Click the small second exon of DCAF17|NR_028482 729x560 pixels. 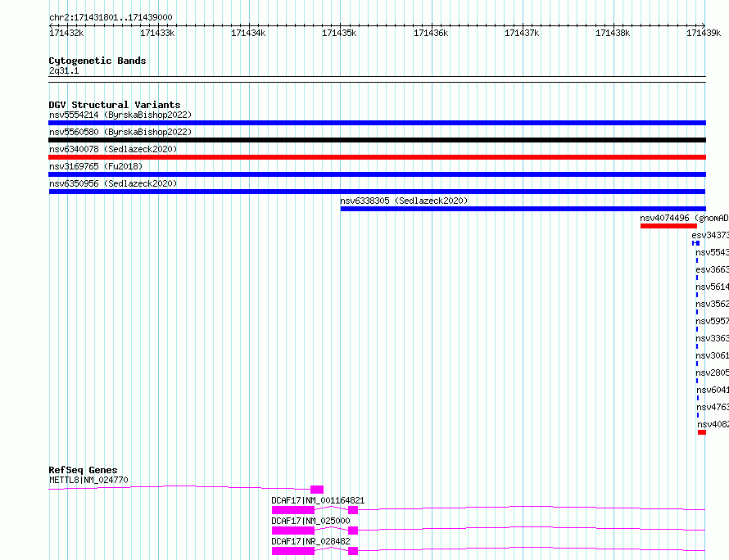click(x=353, y=551)
